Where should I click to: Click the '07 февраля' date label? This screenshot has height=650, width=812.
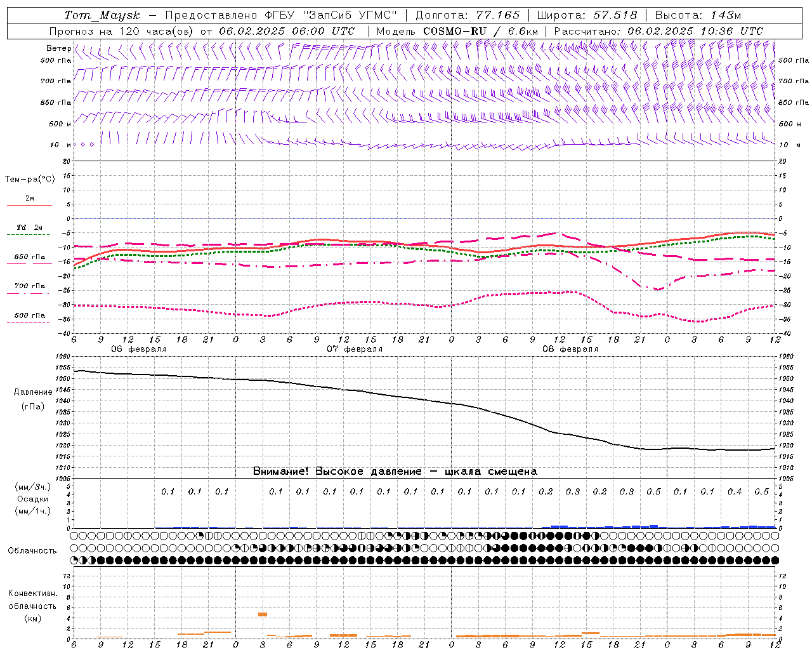pos(355,349)
